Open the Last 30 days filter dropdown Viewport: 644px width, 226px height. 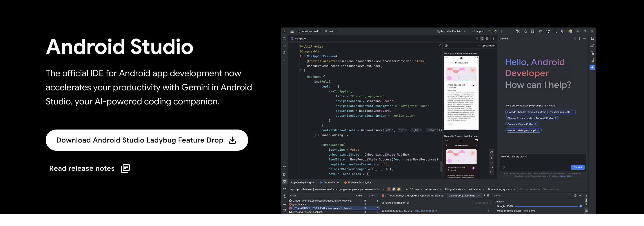[x=413, y=189]
